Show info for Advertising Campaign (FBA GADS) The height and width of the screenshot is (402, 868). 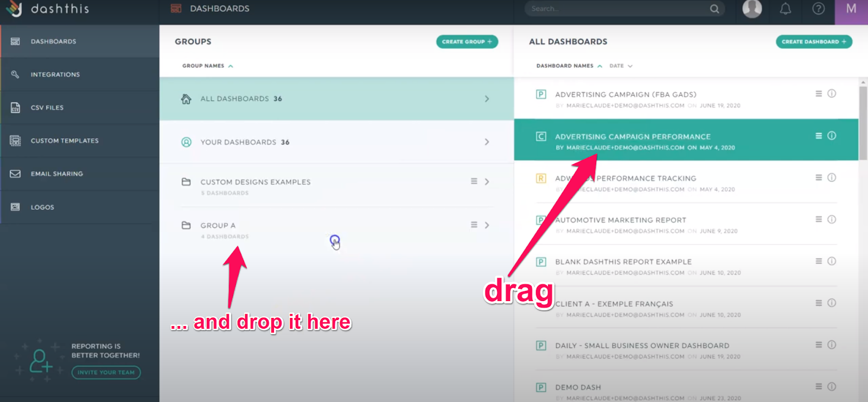(832, 94)
